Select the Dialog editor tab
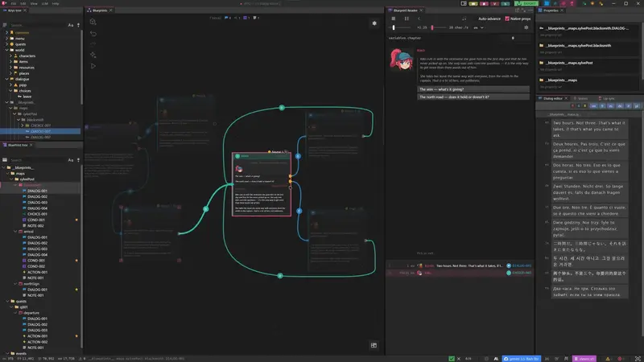 [552, 98]
